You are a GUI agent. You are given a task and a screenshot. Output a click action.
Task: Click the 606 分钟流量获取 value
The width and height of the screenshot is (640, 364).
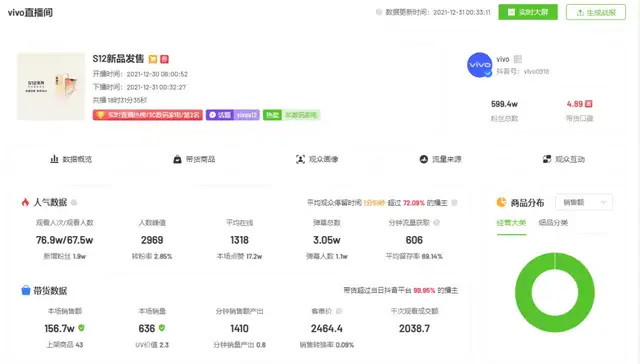[414, 240]
